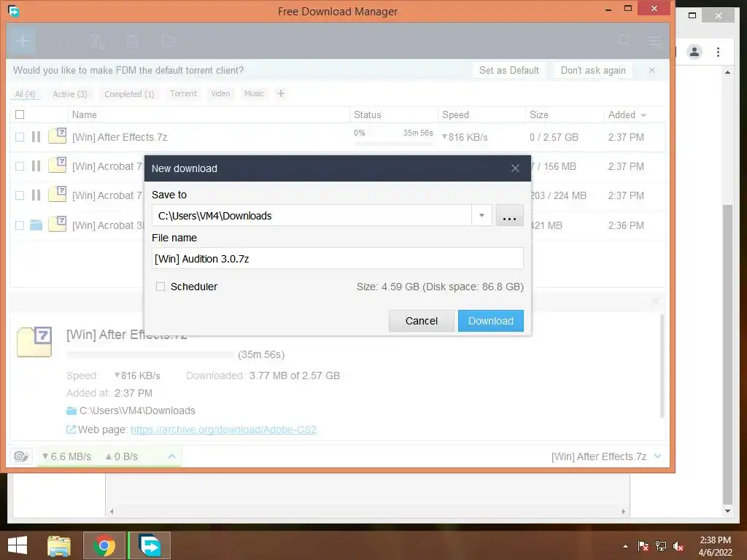Switch to the Active (3) tab
This screenshot has width=747, height=560.
click(x=70, y=94)
